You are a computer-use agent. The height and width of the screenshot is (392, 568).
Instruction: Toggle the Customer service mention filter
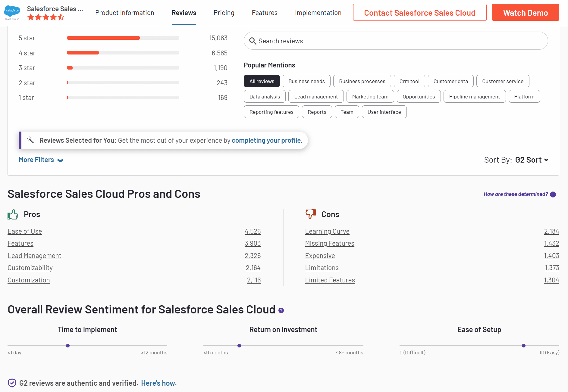(x=503, y=81)
